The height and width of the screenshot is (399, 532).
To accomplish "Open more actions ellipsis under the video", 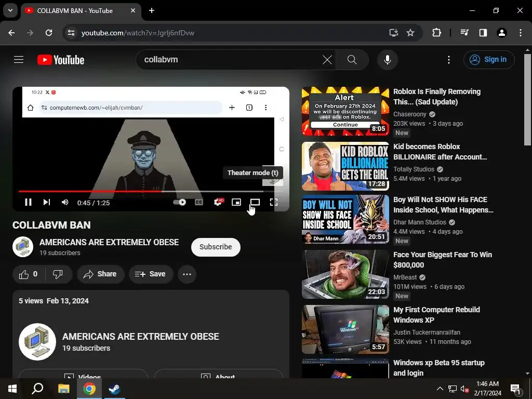I will [187, 274].
